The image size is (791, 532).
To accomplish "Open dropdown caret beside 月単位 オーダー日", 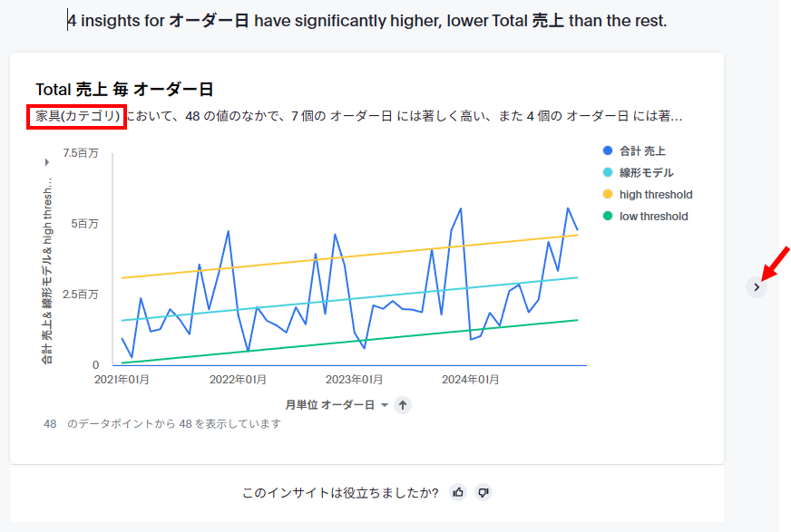I will (385, 405).
